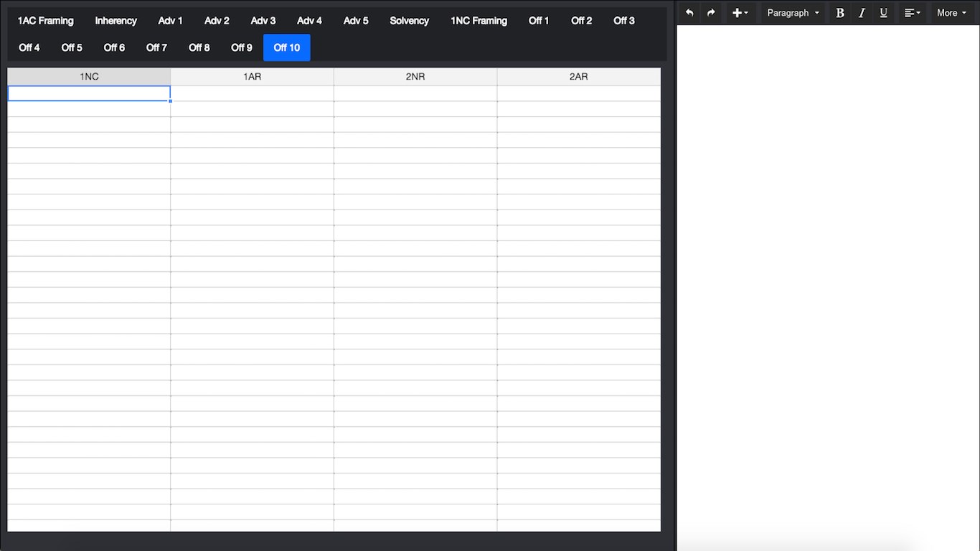Open the plus insert dropdown
980x551 pixels.
click(740, 13)
